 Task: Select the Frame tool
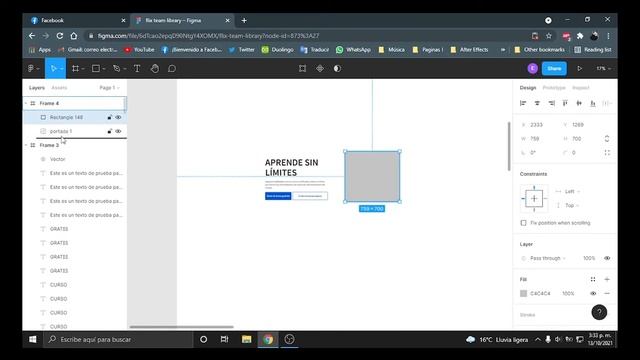tap(75, 69)
